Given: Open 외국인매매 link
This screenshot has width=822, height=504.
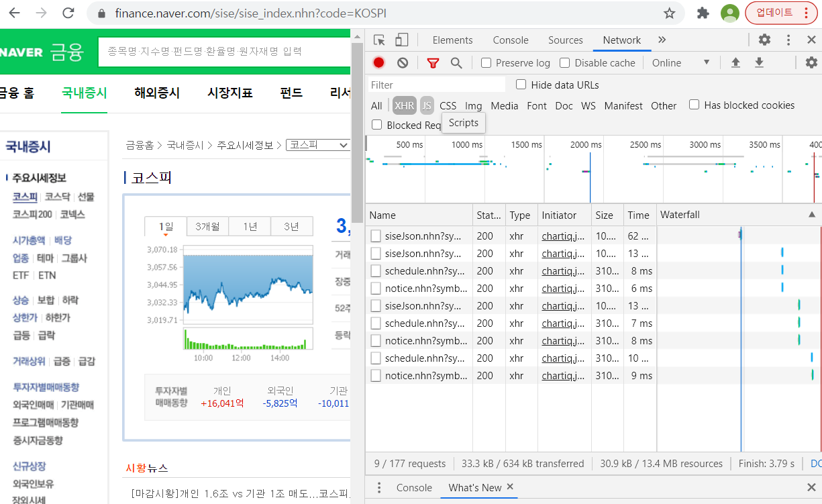Looking at the screenshot, I should 33,405.
